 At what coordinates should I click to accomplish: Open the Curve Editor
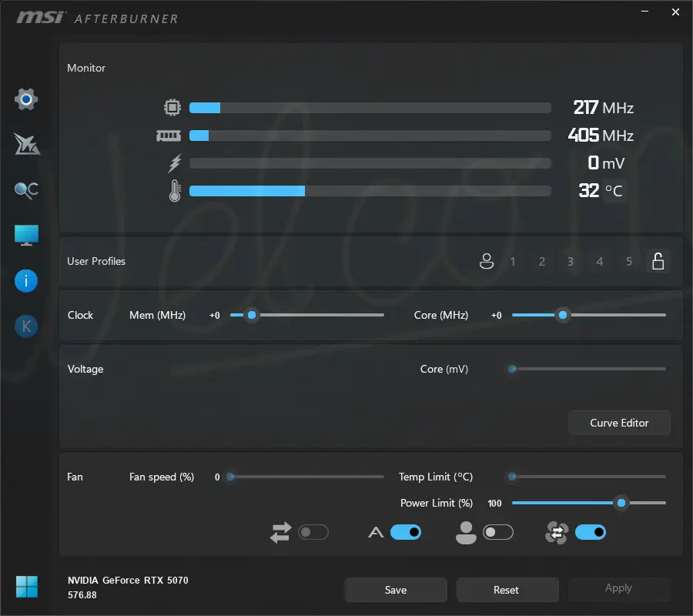pos(619,423)
